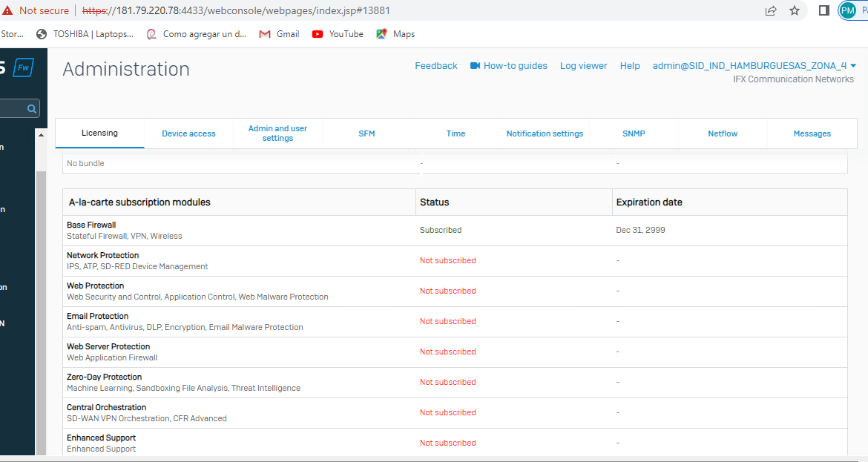Click the browser share page icon
Viewport: 868px width, 462px height.
click(771, 10)
